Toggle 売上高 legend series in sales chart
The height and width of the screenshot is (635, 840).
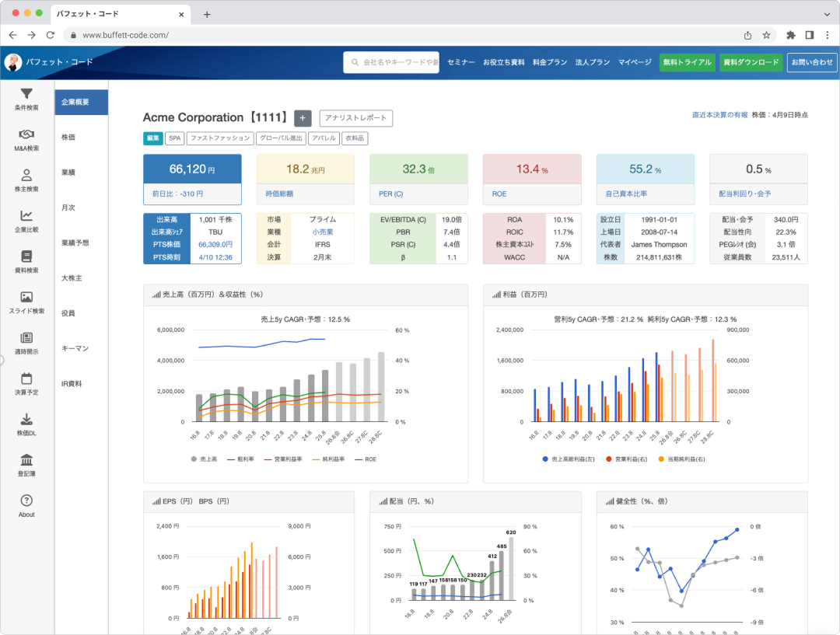(205, 459)
